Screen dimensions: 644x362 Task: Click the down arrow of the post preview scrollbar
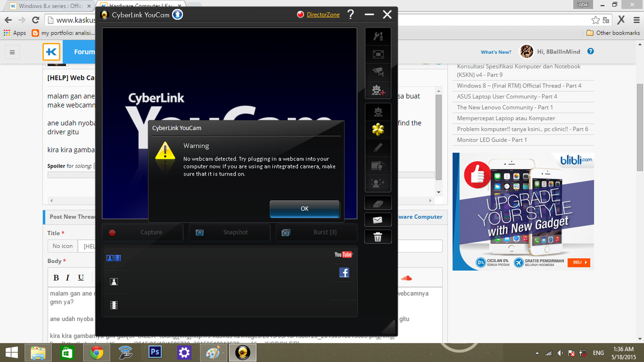(x=439, y=192)
